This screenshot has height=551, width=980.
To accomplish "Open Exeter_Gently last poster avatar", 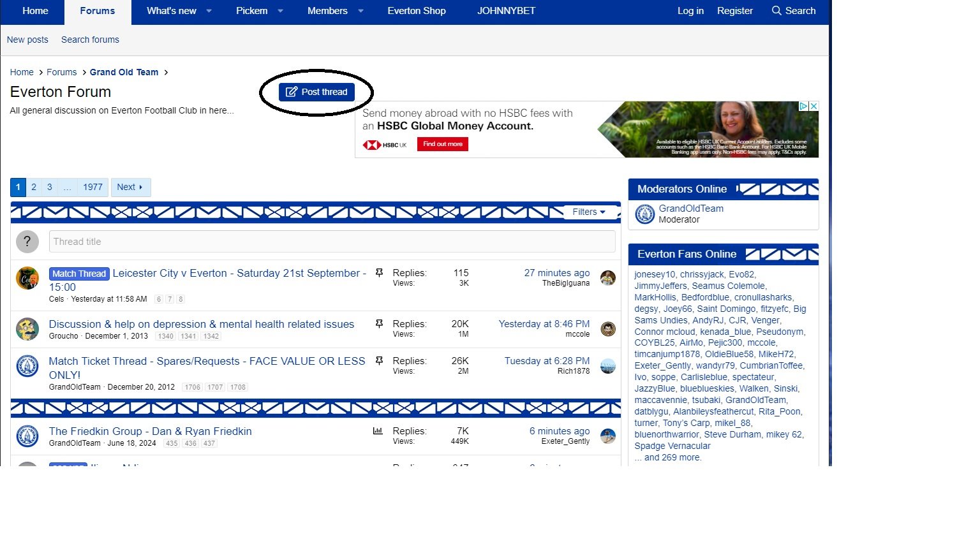I will [608, 436].
